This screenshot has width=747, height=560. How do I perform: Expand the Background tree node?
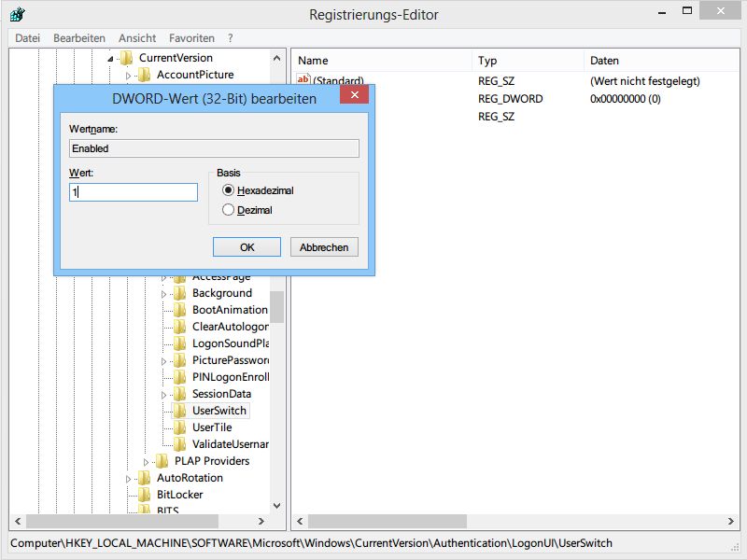(164, 294)
